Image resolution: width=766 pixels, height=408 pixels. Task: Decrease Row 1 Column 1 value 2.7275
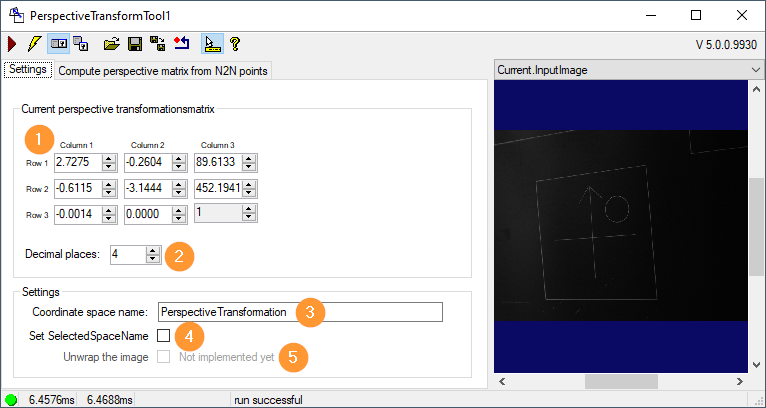pos(109,167)
